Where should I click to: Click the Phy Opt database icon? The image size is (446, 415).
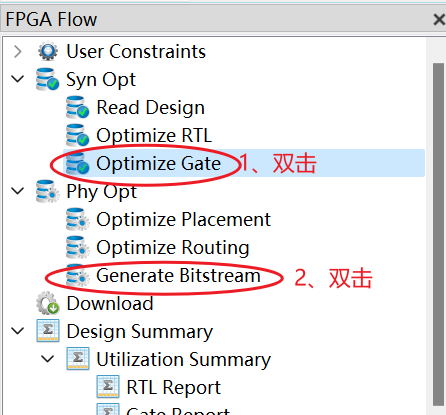click(47, 191)
